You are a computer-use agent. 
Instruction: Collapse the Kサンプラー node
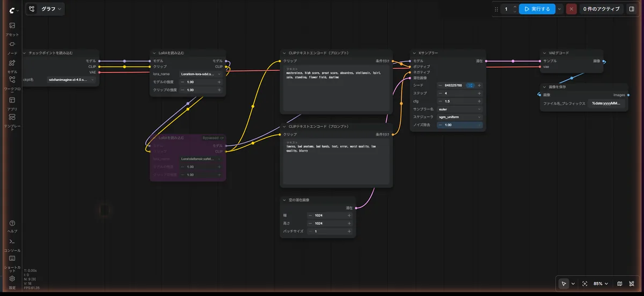(413, 53)
